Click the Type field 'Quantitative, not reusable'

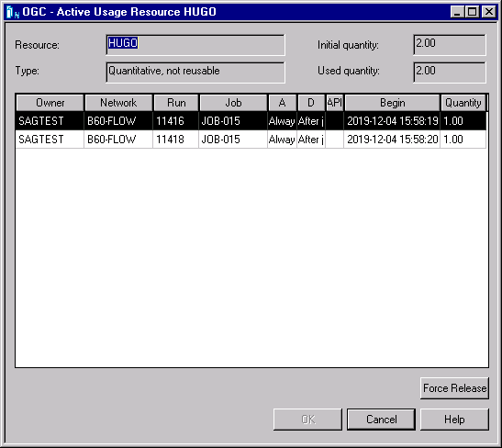point(195,73)
